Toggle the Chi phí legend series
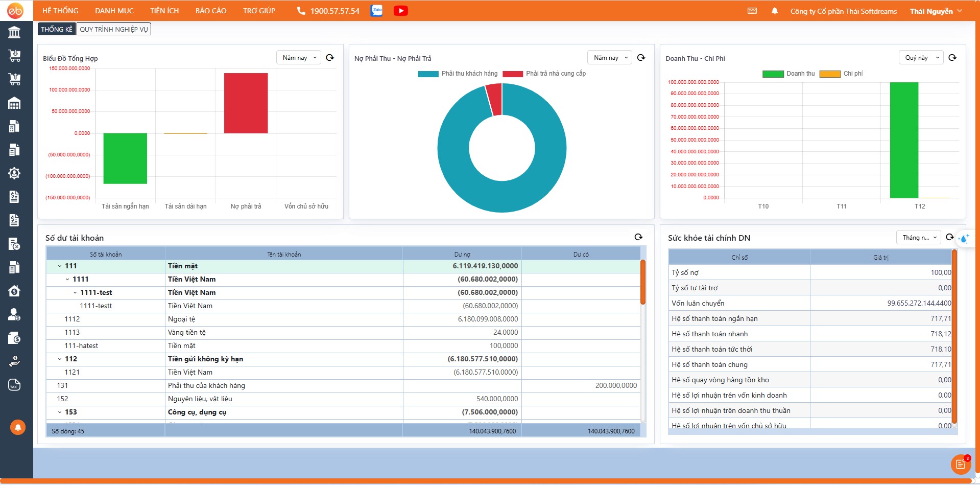The height and width of the screenshot is (485, 980). (852, 74)
